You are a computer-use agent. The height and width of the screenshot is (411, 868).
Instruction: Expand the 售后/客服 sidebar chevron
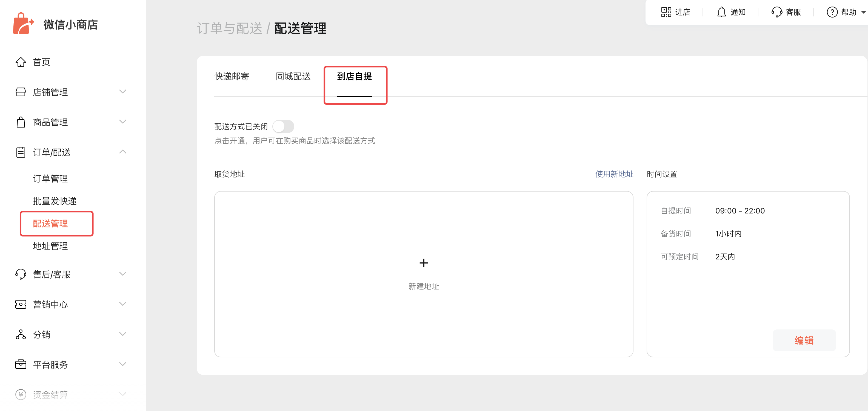coord(123,274)
